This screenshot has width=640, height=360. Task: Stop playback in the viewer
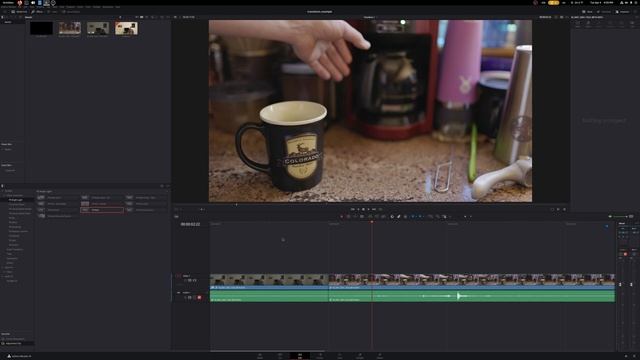click(x=363, y=209)
